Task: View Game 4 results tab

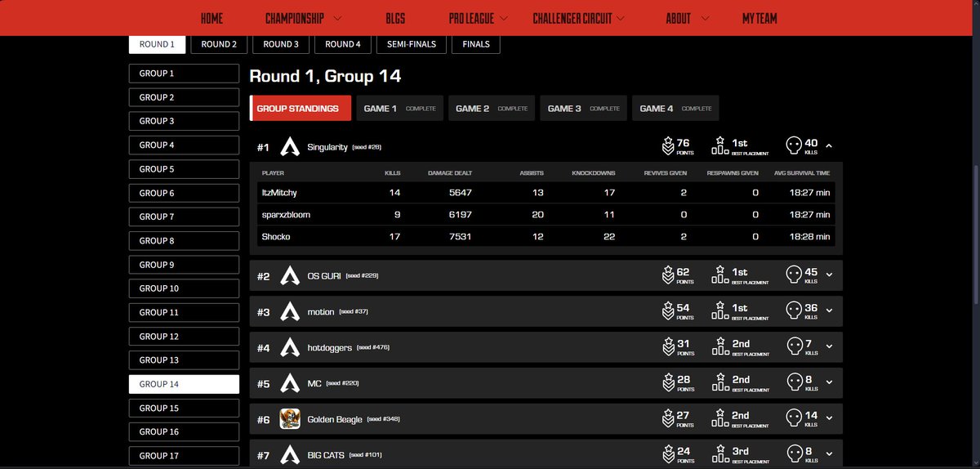Action: 675,108
